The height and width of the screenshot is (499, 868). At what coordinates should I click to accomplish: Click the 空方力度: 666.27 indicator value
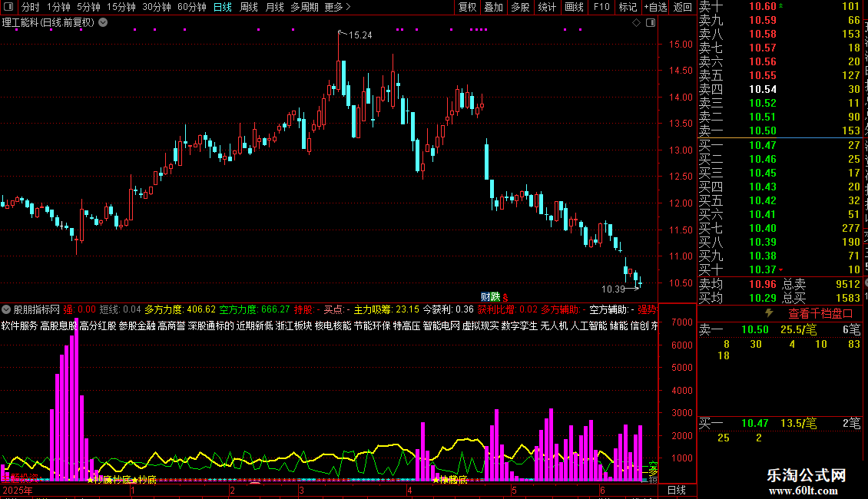coord(255,309)
